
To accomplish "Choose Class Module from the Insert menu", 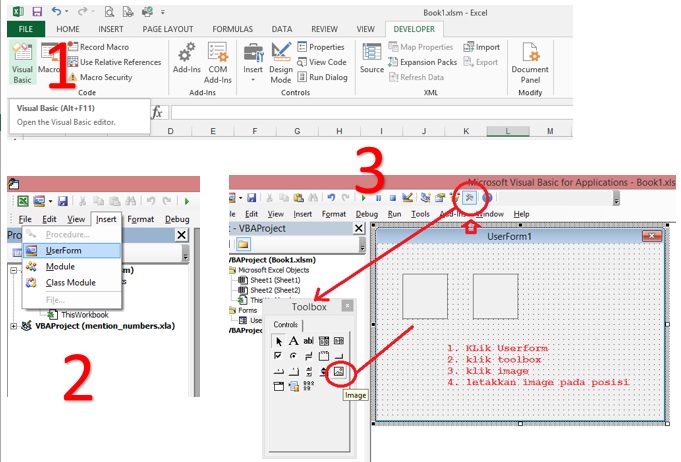I will (x=72, y=283).
